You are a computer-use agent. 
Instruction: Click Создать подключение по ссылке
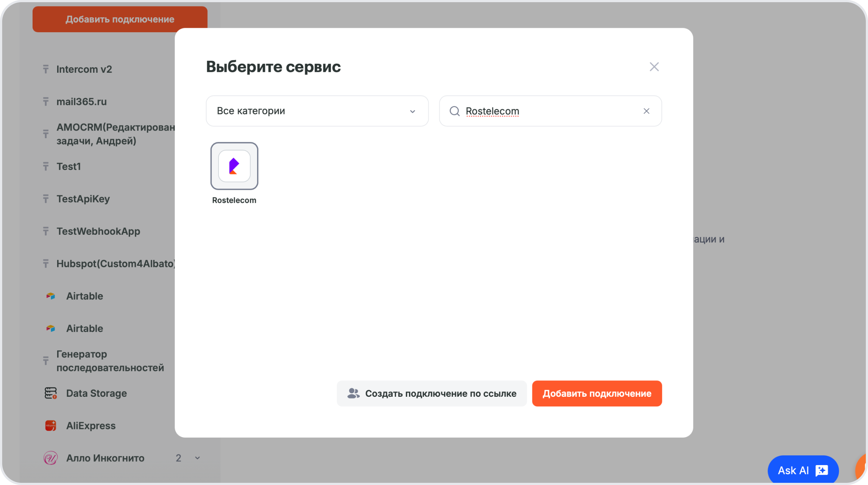pyautogui.click(x=431, y=393)
